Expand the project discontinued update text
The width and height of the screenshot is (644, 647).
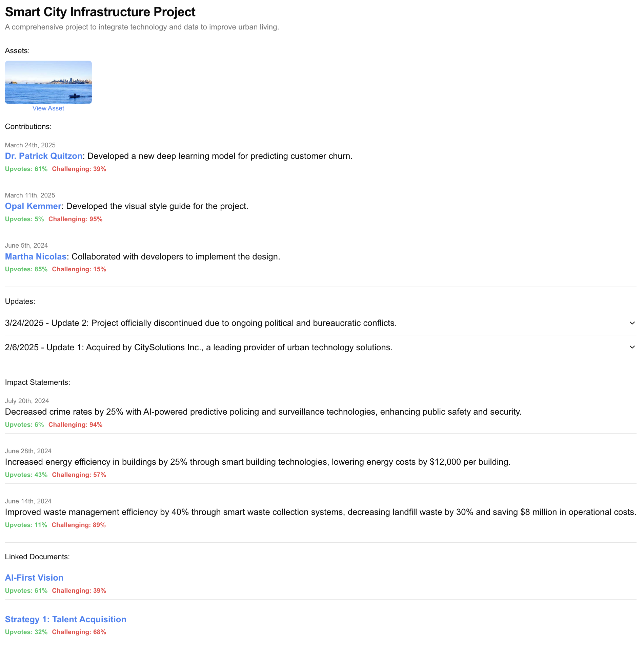pos(201,323)
